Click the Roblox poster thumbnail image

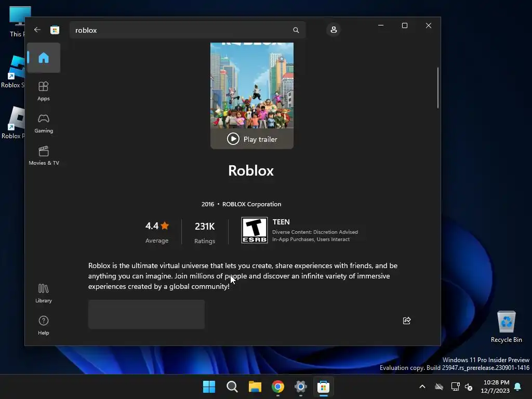pyautogui.click(x=252, y=86)
